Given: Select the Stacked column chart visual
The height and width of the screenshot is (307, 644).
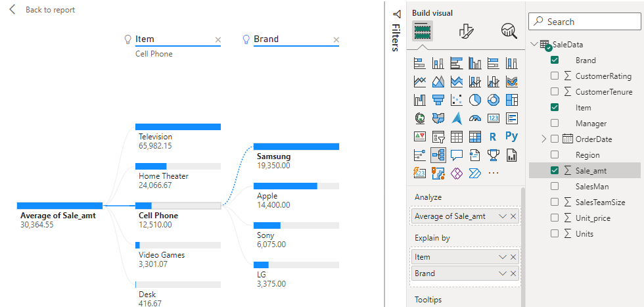Looking at the screenshot, I should pyautogui.click(x=438, y=63).
